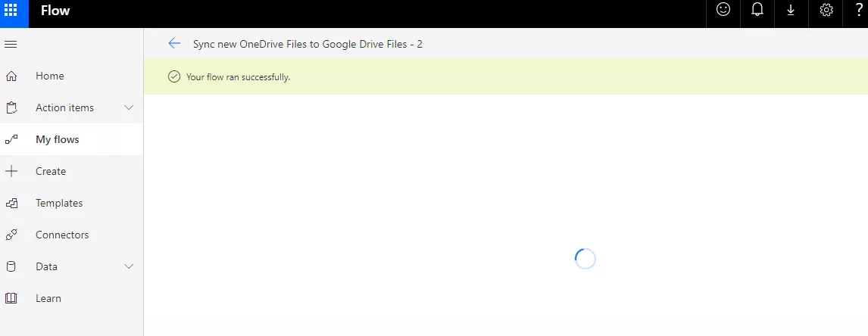Screen dimensions: 868x336
Task: Click the Home house icon
Action: [11, 76]
